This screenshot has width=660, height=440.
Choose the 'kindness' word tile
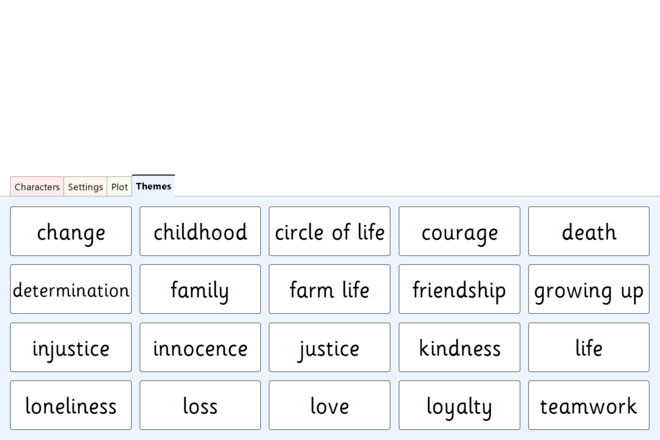click(x=459, y=348)
